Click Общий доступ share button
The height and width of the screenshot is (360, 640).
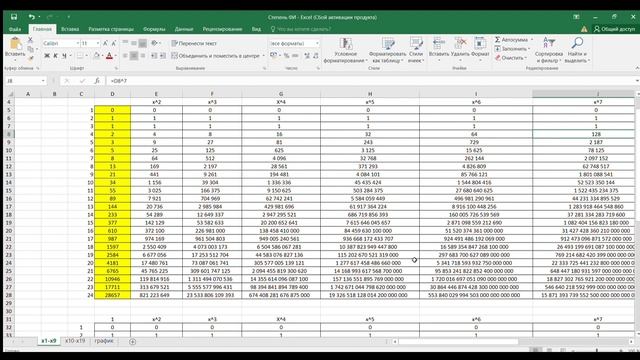[614, 29]
